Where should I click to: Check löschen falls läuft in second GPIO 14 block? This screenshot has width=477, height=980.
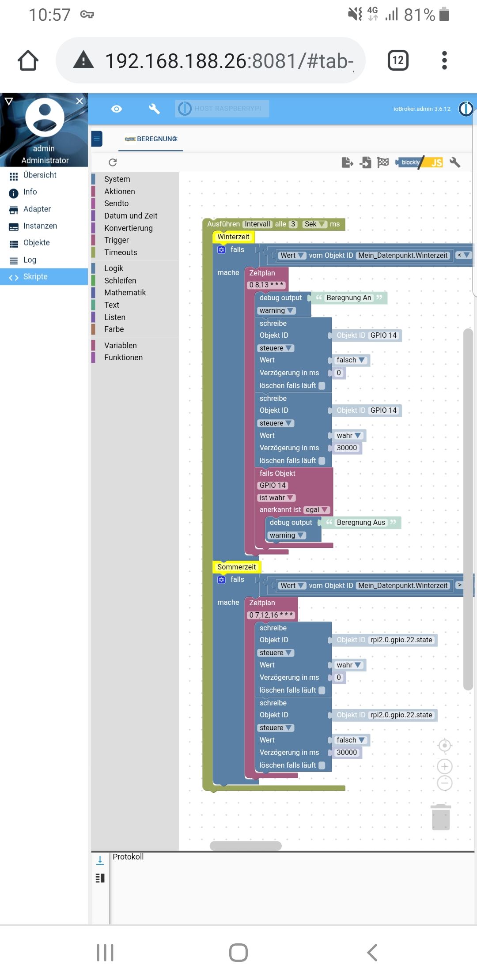(322, 461)
